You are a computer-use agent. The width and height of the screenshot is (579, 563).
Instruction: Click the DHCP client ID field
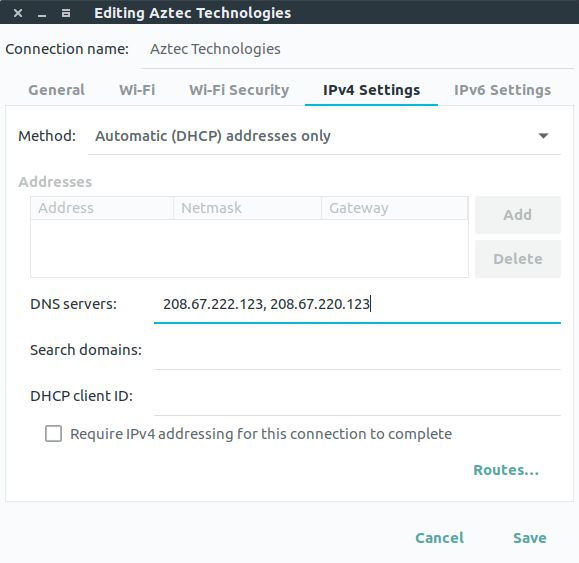point(357,396)
